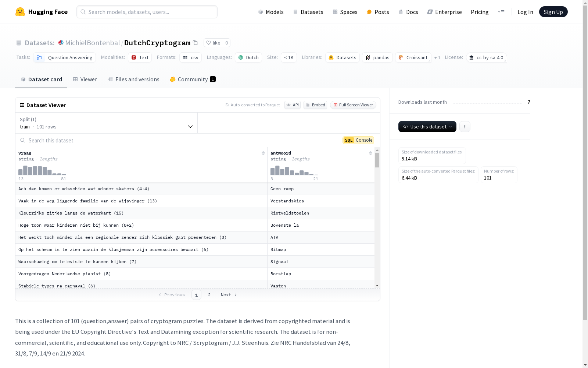Click the Text modality tag
This screenshot has height=368, width=588.
(140, 57)
